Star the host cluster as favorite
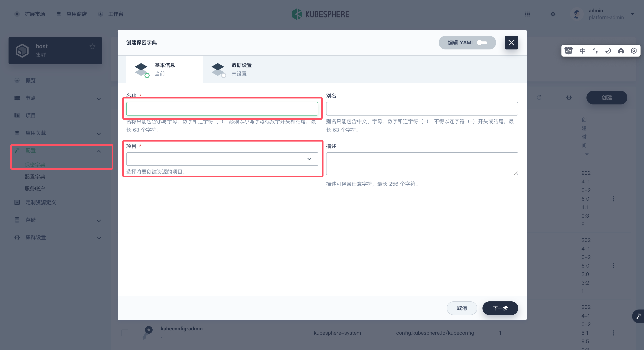 point(92,46)
